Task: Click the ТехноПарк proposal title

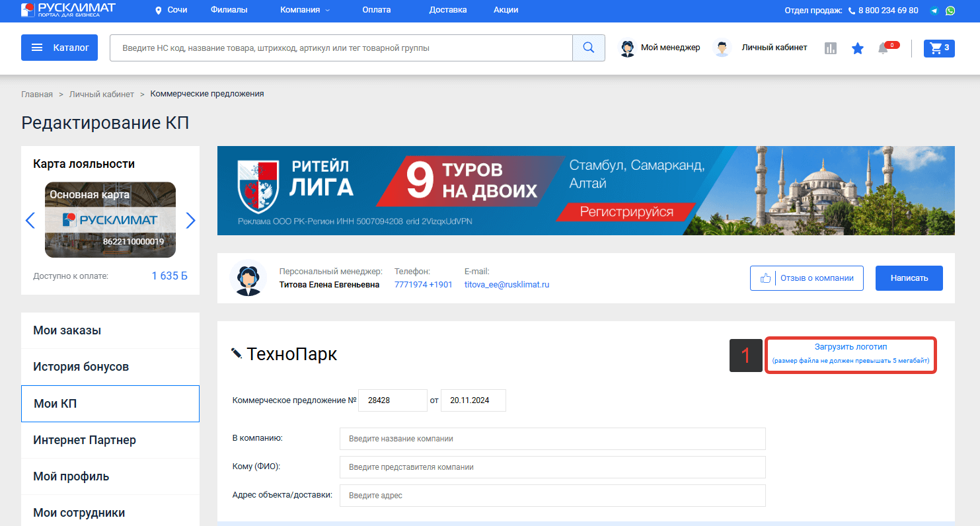Action: (292, 354)
